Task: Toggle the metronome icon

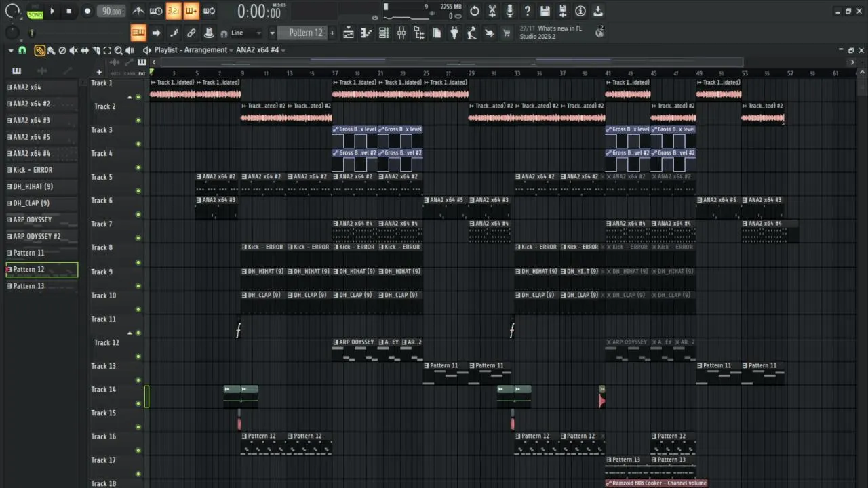Action: pyautogui.click(x=138, y=11)
